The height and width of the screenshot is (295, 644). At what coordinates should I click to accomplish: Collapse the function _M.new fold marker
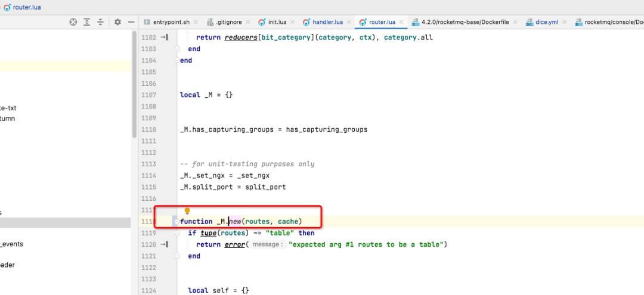[x=177, y=222]
